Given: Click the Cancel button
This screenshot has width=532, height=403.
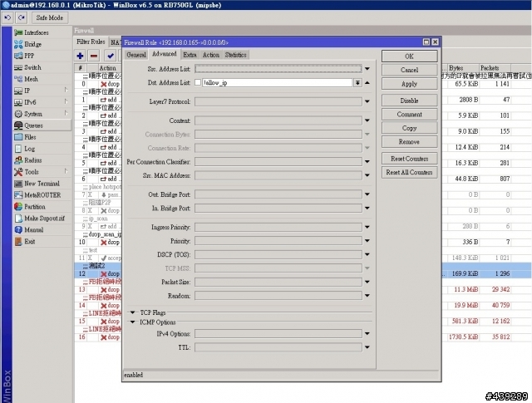Looking at the screenshot, I should coord(409,70).
